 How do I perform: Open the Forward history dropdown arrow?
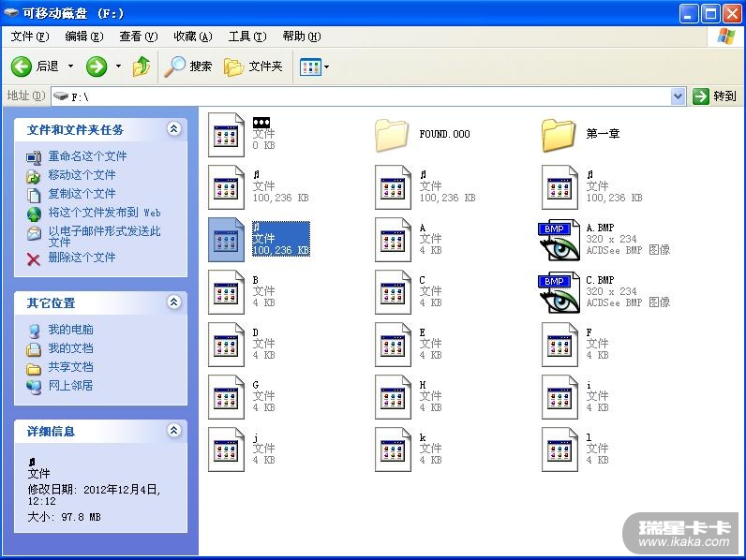pyautogui.click(x=118, y=66)
